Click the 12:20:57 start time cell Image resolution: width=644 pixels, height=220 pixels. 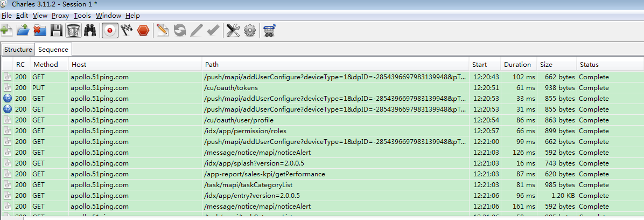point(486,131)
